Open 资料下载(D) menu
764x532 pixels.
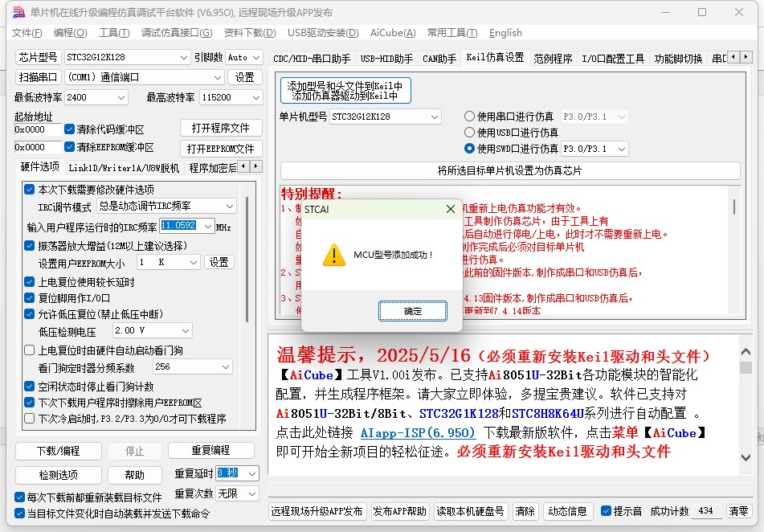pyautogui.click(x=250, y=33)
